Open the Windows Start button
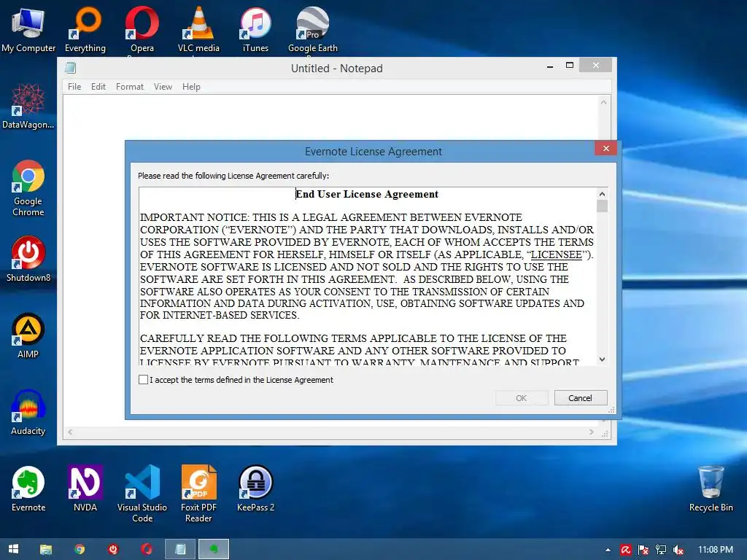The width and height of the screenshot is (747, 560). [x=13, y=549]
